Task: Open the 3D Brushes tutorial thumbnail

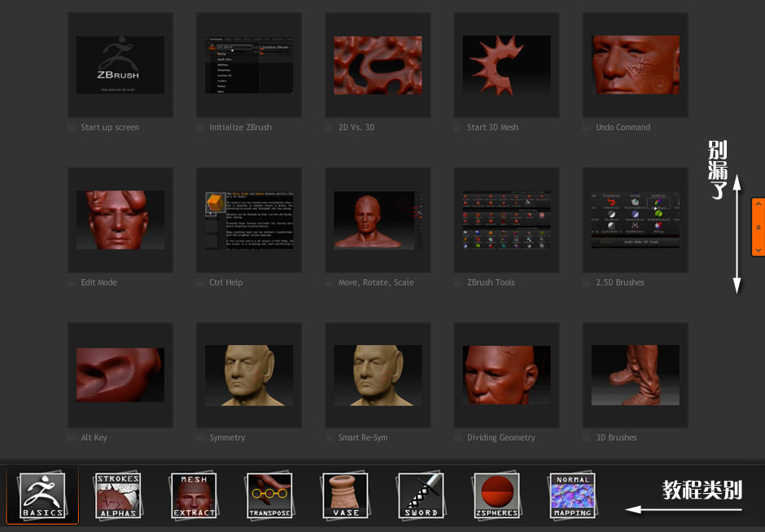Action: pos(636,375)
